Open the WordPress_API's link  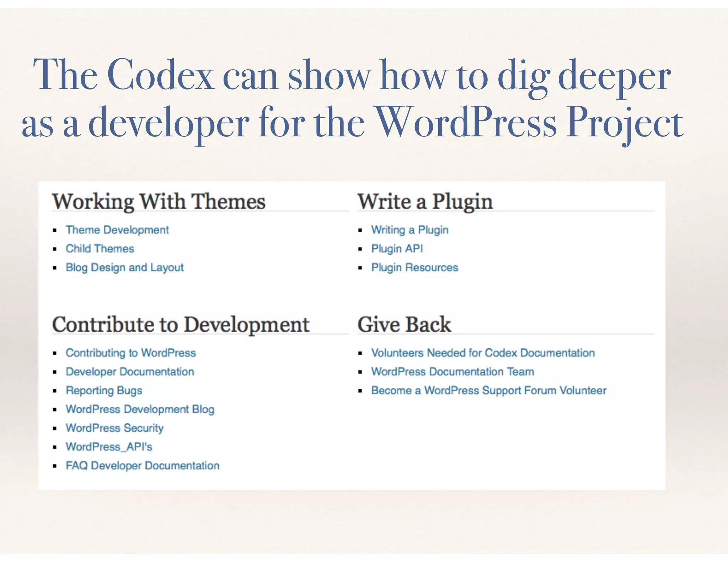pos(109,447)
